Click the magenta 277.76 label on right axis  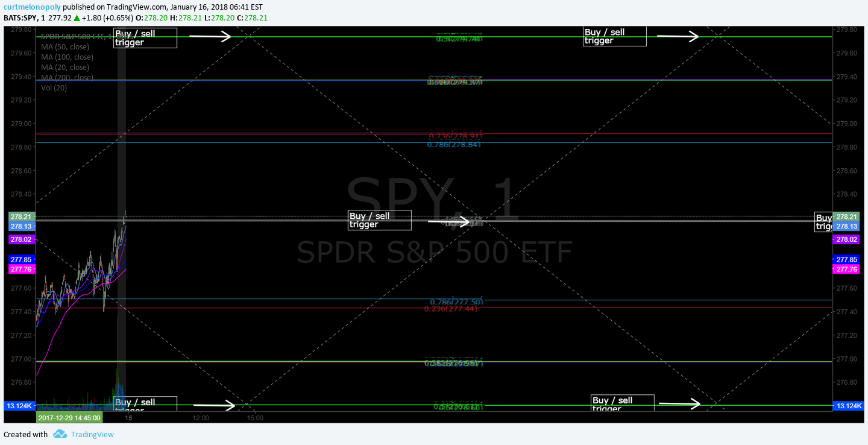point(848,269)
